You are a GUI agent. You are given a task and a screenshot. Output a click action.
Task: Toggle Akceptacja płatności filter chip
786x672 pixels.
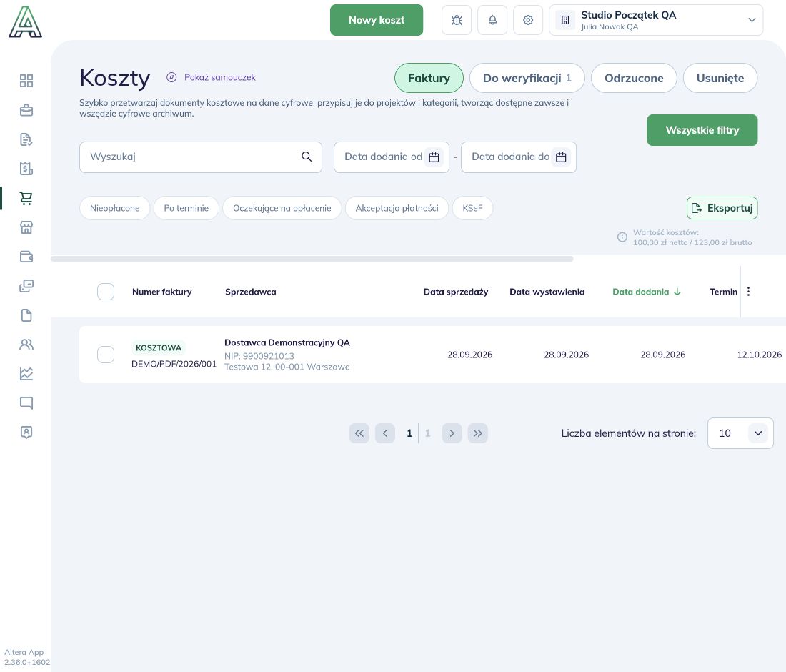click(x=397, y=208)
